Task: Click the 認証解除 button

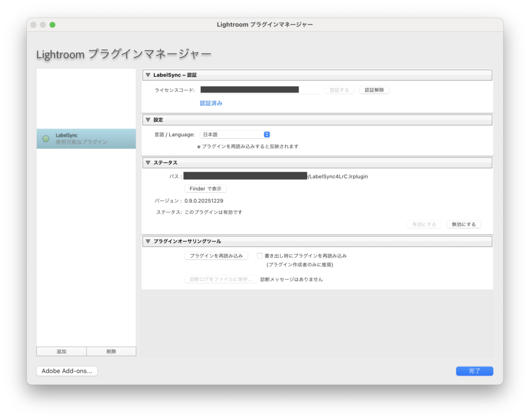Action: click(x=374, y=90)
